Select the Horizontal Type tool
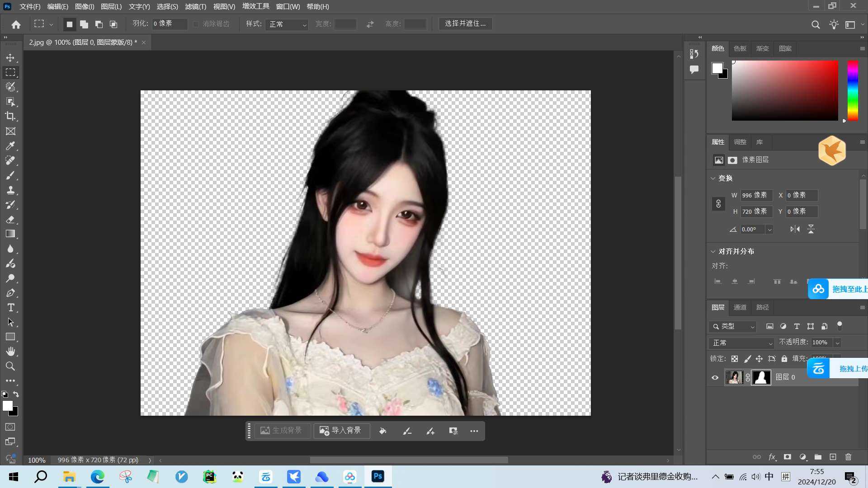 click(10, 308)
